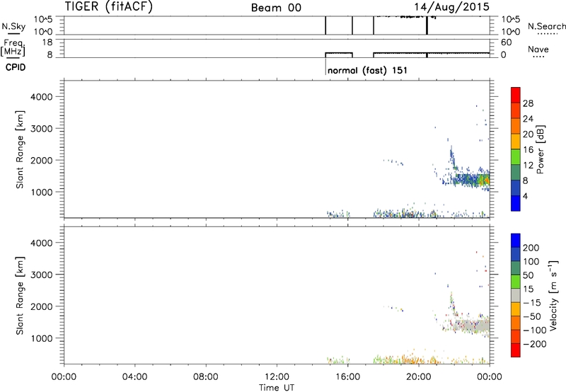Click the '18' frequency axis value
566x392 pixels.
[47, 42]
